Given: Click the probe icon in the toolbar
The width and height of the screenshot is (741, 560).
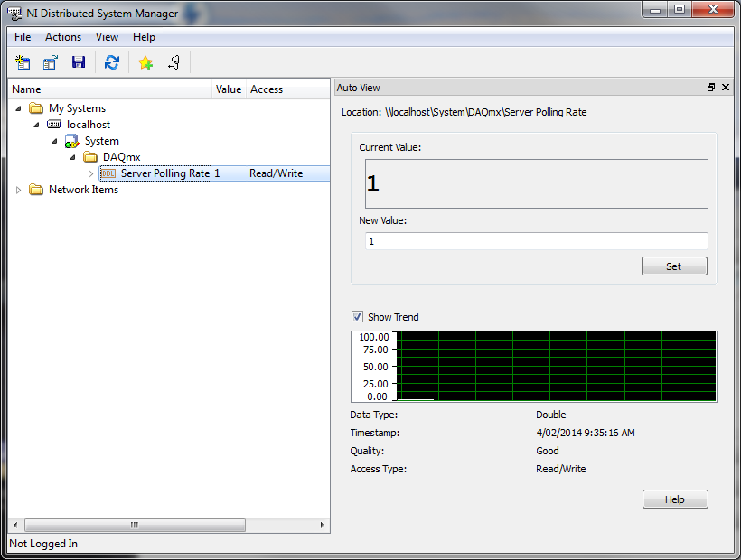Looking at the screenshot, I should pyautogui.click(x=174, y=62).
